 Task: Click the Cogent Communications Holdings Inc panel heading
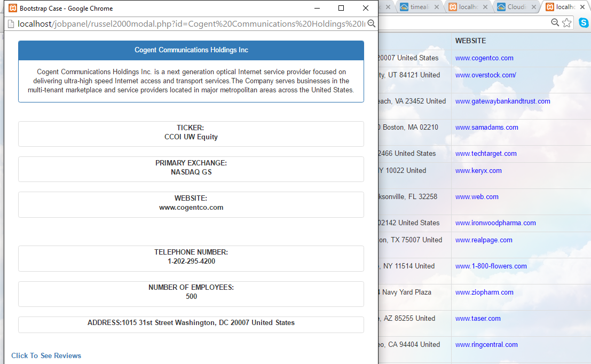coord(191,50)
